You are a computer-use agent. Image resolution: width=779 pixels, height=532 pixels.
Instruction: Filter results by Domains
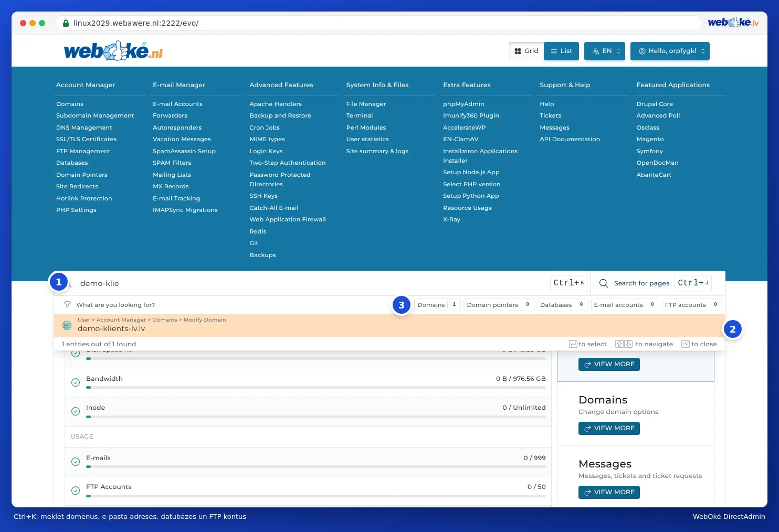click(437, 305)
